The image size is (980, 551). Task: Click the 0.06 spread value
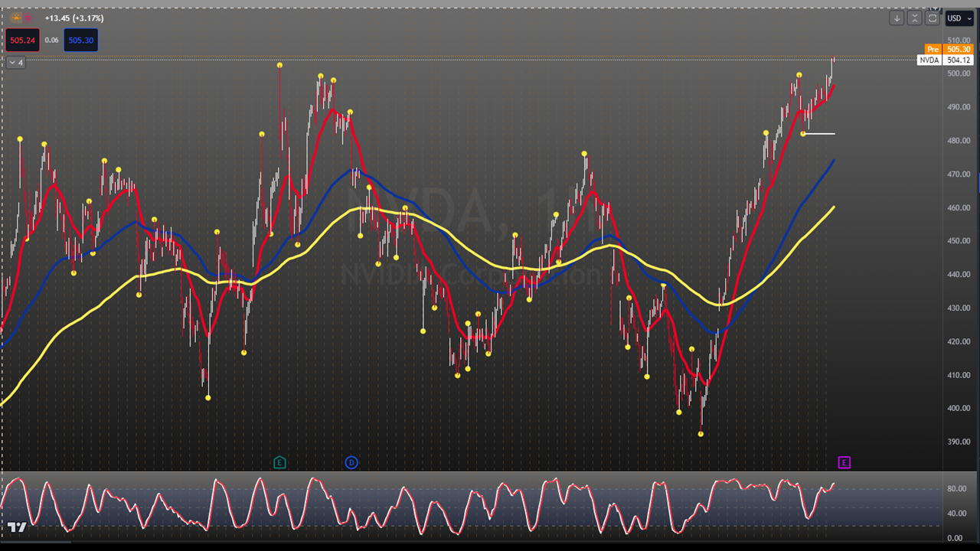point(51,40)
